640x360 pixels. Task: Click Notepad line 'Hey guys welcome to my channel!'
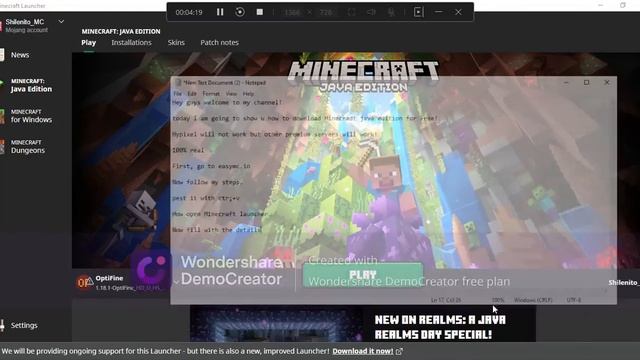[x=227, y=102]
